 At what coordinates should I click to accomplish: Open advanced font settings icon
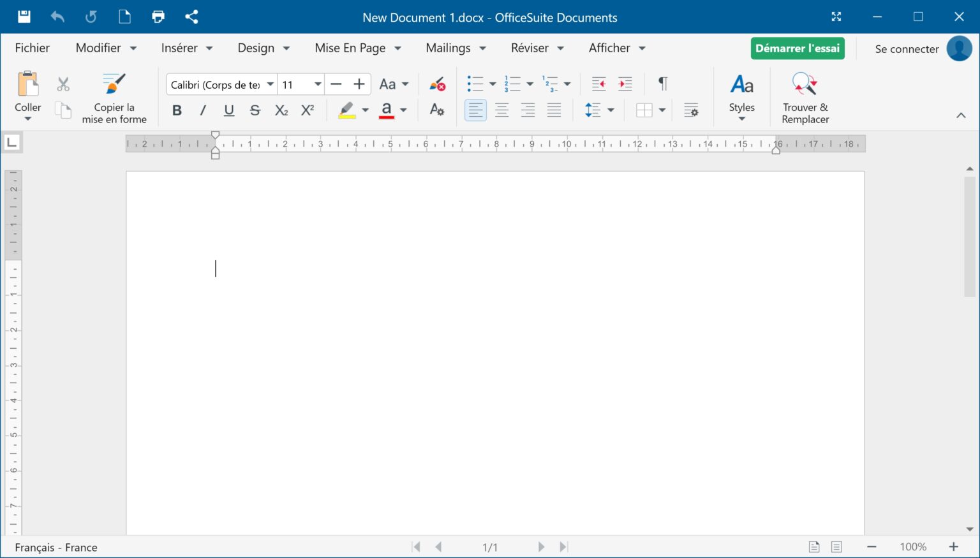[x=437, y=110]
